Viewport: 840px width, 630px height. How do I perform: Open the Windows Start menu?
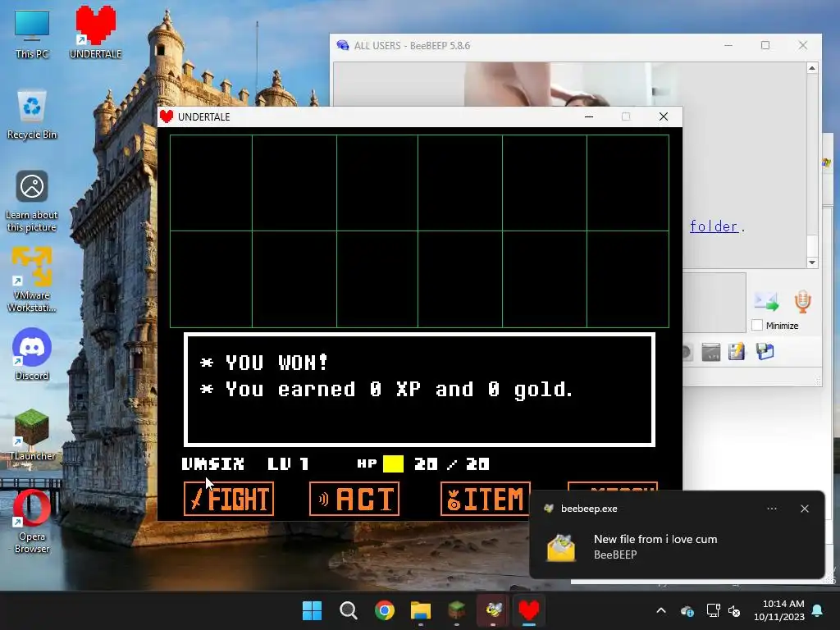[x=312, y=610]
